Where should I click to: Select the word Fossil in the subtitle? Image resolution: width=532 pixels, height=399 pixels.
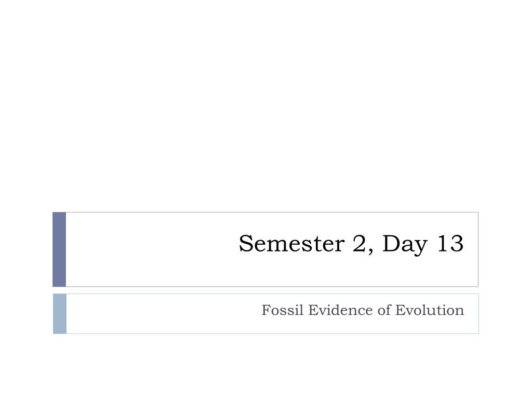click(x=282, y=310)
